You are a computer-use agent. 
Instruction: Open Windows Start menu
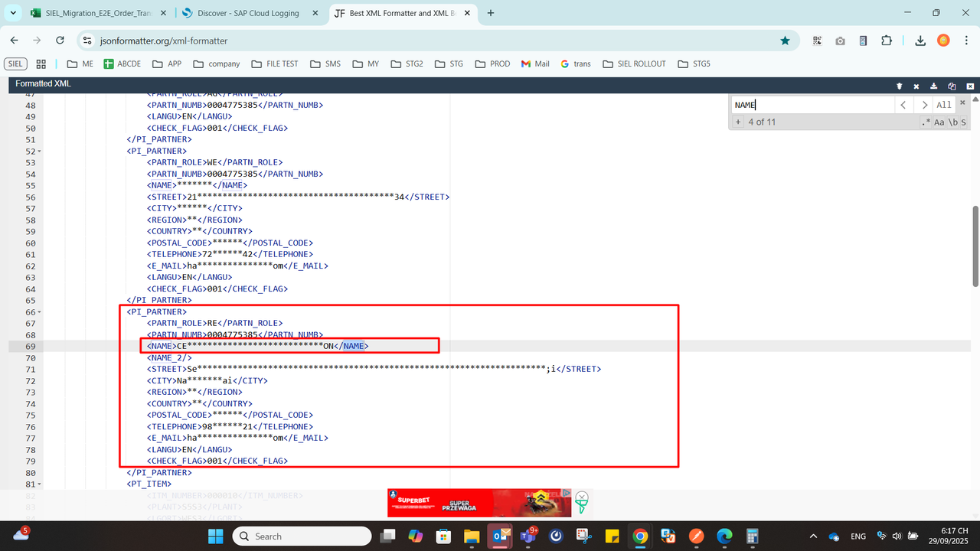pyautogui.click(x=214, y=536)
